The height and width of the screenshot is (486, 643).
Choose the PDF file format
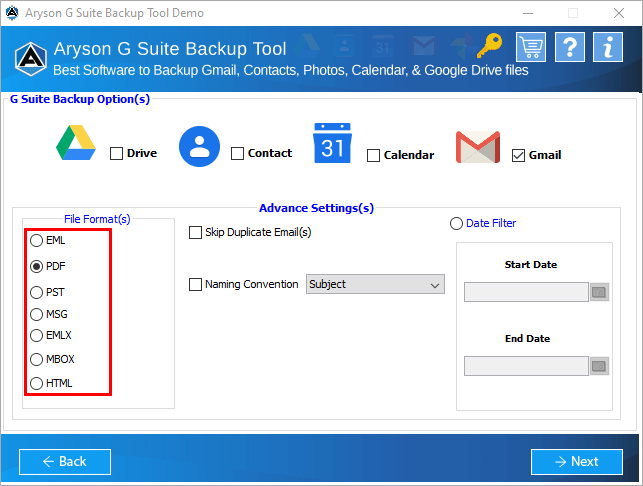pos(36,267)
